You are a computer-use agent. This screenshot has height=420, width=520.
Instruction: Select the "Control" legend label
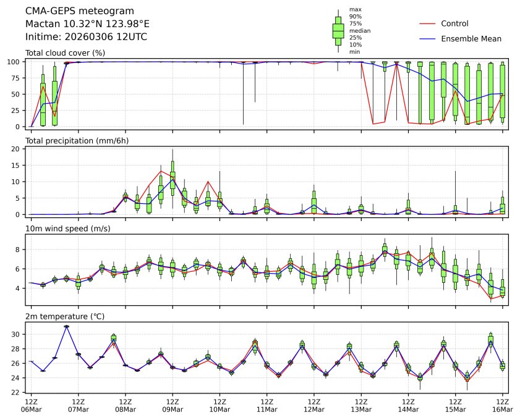coord(454,23)
